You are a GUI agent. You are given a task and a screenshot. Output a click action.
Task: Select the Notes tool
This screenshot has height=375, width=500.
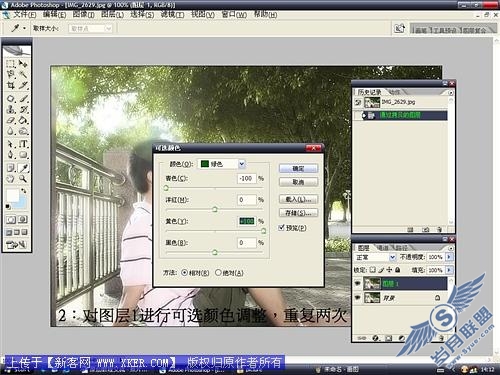click(11, 168)
